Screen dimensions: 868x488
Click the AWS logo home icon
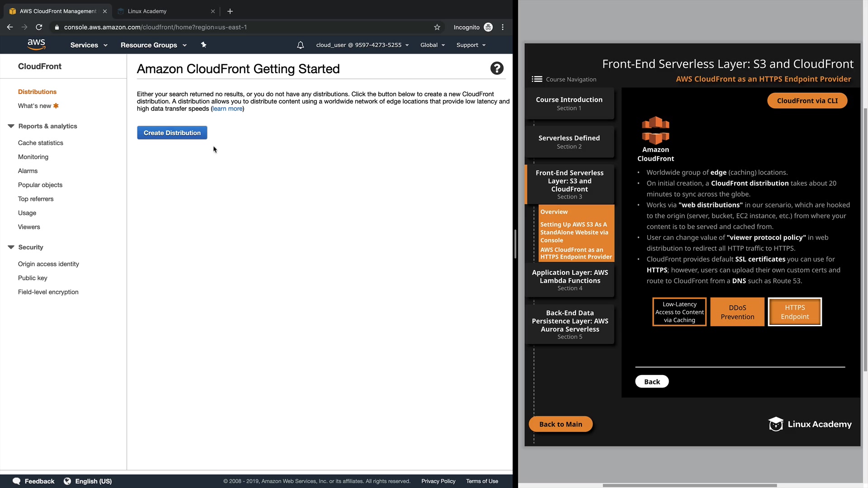(36, 44)
